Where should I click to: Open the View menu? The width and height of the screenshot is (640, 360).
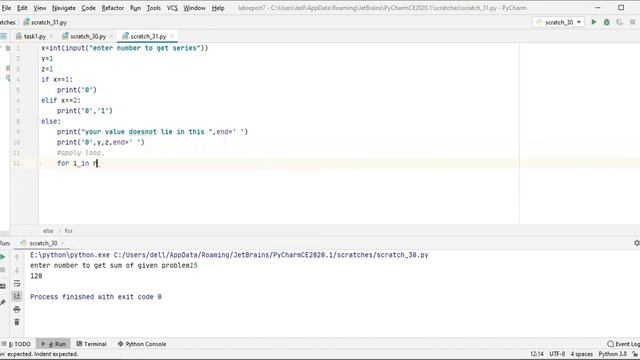(40, 8)
